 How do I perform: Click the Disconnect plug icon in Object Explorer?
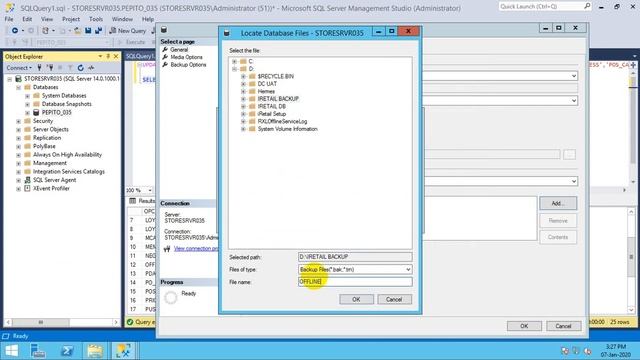(x=50, y=68)
